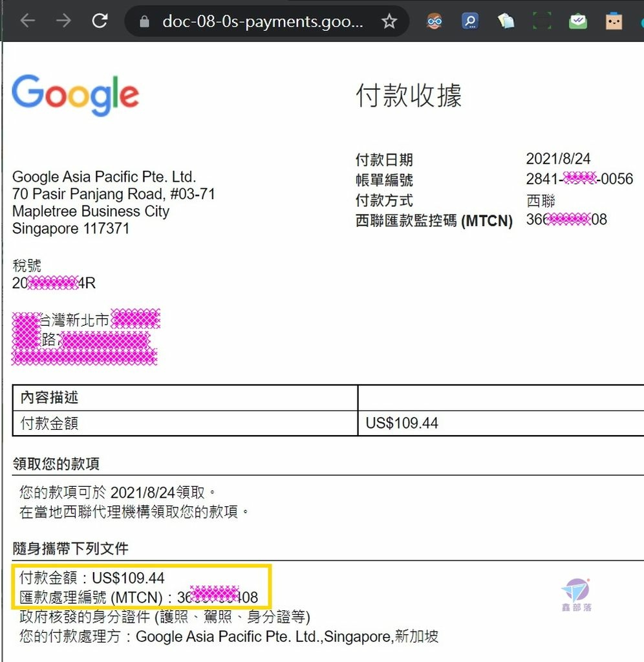Open the green dashed-frame screenshot extension

coord(542,21)
